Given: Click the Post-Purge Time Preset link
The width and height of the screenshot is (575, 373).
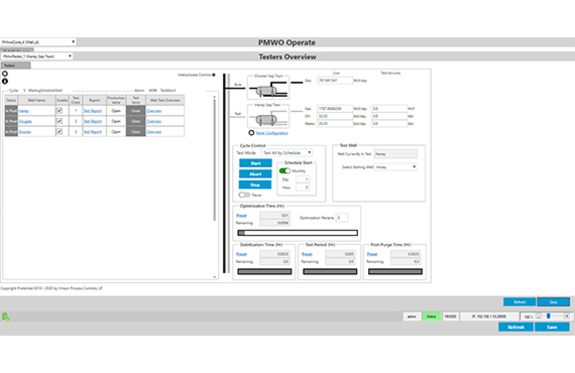Looking at the screenshot, I should click(x=372, y=254).
